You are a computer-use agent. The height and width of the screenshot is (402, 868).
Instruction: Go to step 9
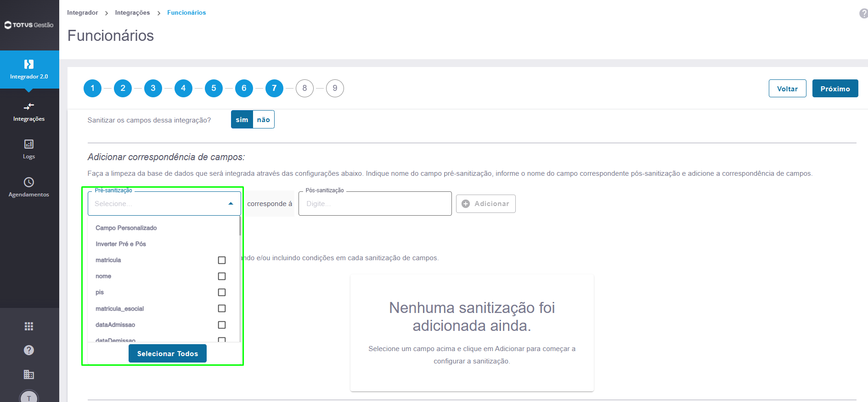pos(335,88)
